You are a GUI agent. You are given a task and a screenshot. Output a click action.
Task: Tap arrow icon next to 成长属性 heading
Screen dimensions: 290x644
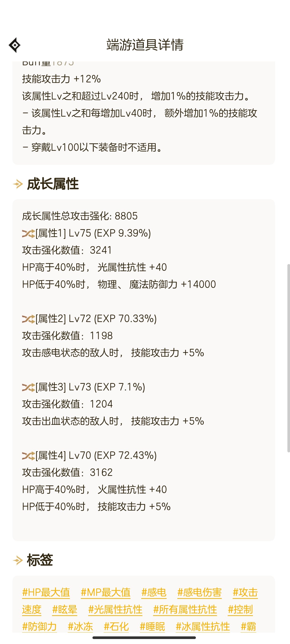(18, 184)
